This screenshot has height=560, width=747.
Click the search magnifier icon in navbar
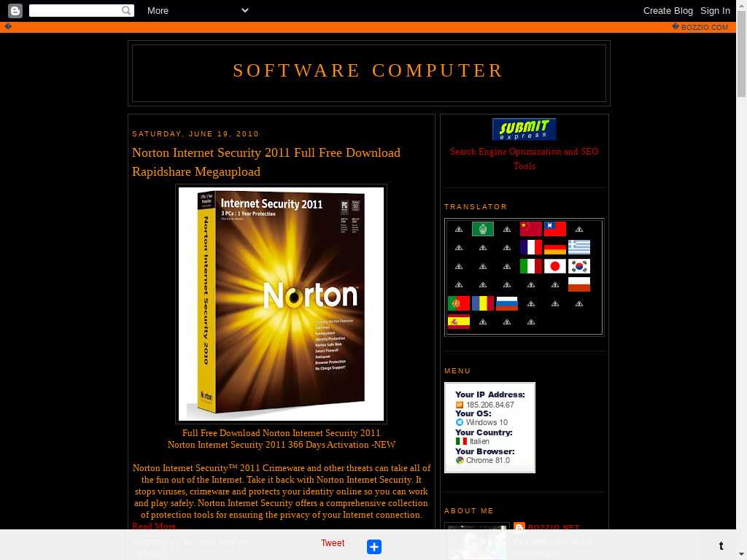pos(125,10)
